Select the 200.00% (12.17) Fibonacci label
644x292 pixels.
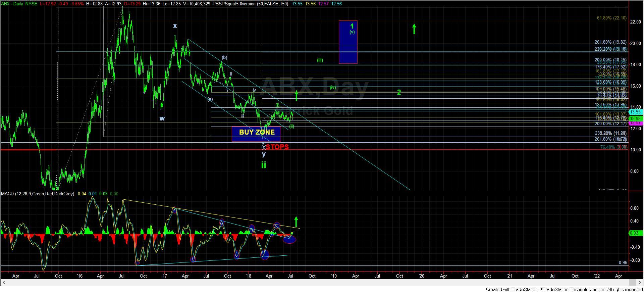tap(610, 124)
